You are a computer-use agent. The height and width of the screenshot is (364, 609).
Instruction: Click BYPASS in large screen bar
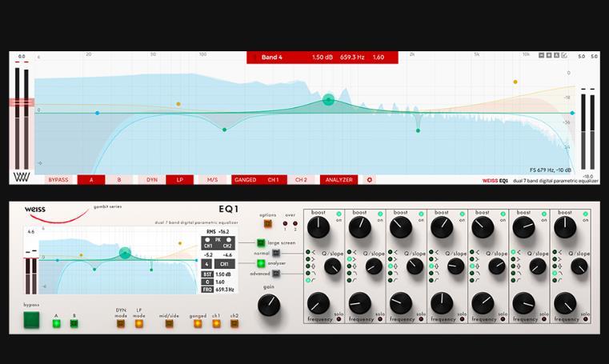tap(58, 180)
